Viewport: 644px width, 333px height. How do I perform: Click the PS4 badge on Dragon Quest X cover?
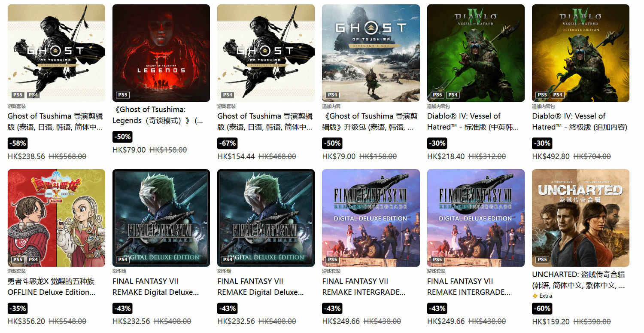point(33,260)
